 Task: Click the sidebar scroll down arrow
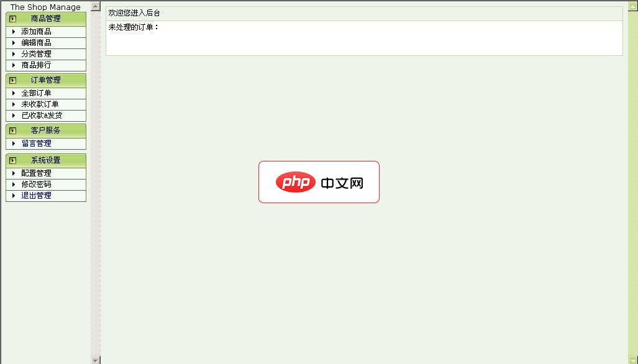[x=96, y=360]
